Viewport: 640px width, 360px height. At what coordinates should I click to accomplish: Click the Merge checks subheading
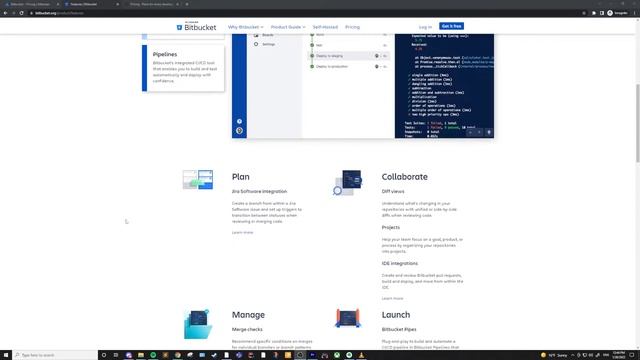[x=247, y=329]
